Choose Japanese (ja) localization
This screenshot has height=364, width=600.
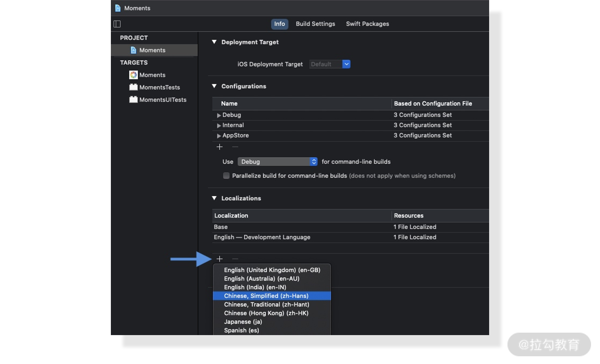[x=272, y=322]
